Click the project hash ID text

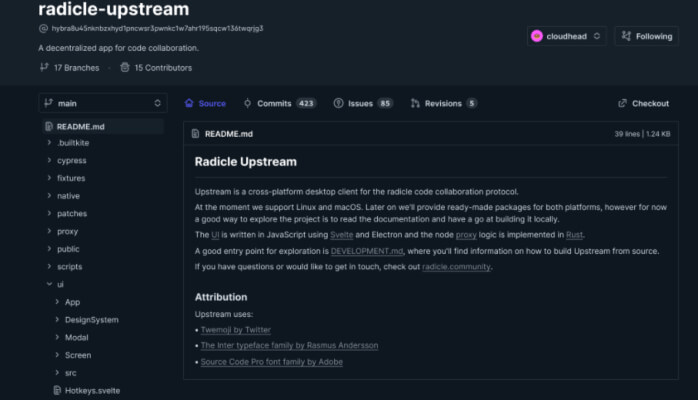tap(157, 28)
